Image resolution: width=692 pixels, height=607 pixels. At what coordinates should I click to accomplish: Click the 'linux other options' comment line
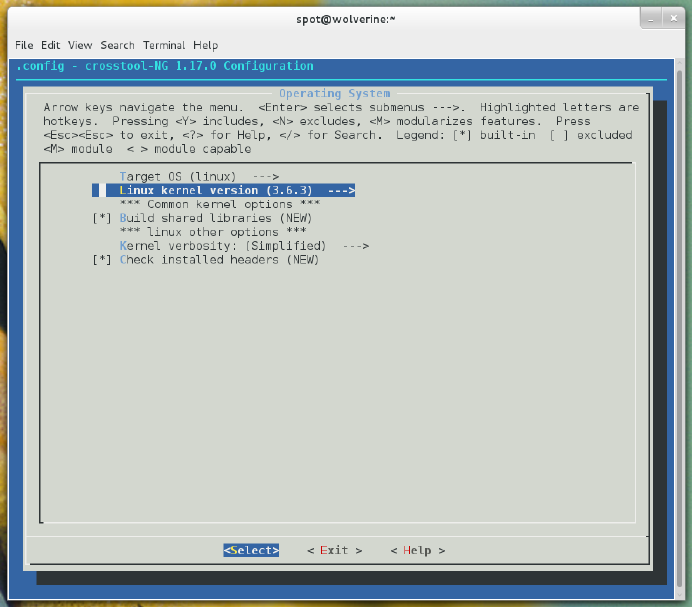213,232
